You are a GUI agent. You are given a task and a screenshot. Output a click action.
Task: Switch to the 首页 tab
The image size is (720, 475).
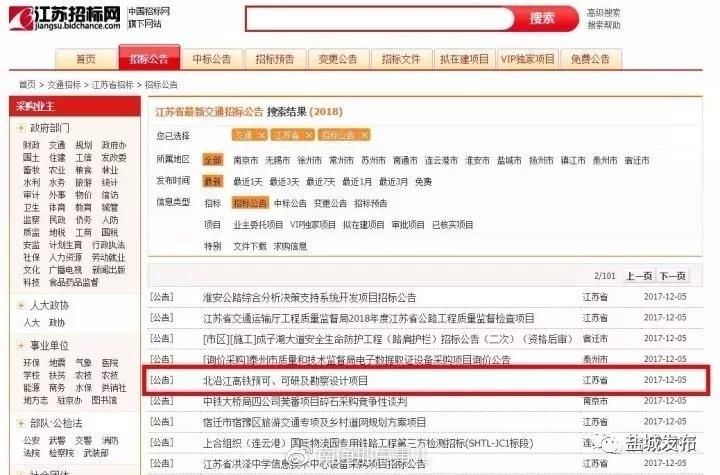coord(86,59)
